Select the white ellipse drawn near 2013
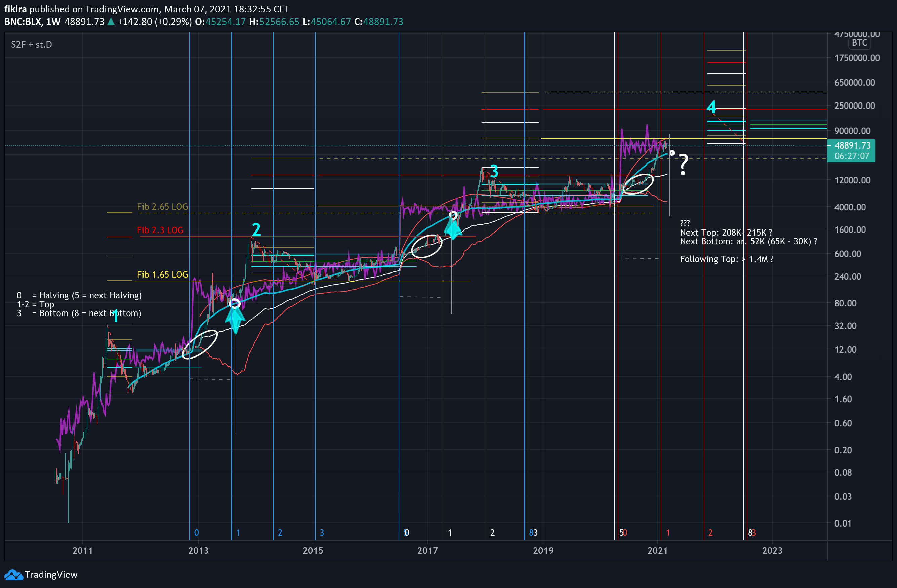 [200, 344]
